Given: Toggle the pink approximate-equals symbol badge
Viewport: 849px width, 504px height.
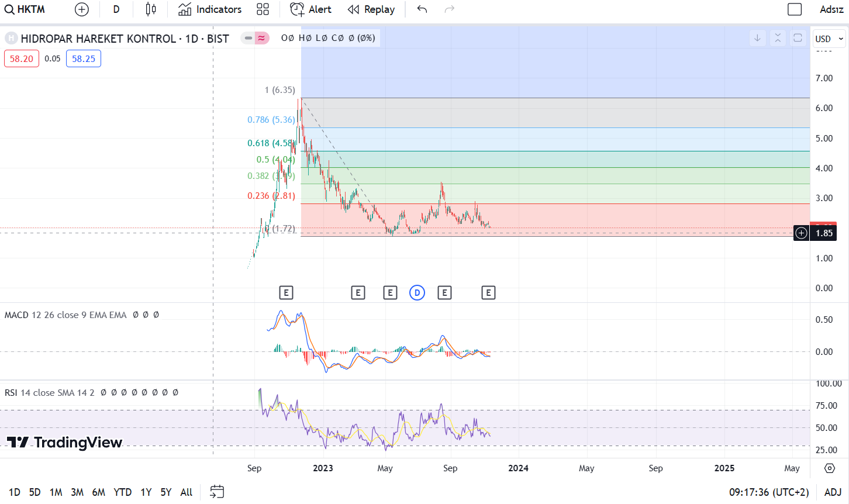Looking at the screenshot, I should pyautogui.click(x=261, y=38).
